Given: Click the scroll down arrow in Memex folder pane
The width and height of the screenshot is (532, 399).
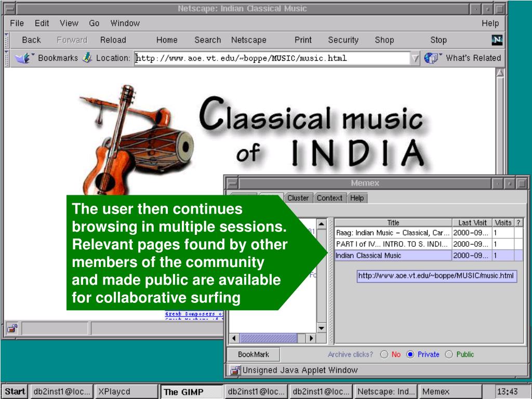Looking at the screenshot, I should click(x=321, y=328).
